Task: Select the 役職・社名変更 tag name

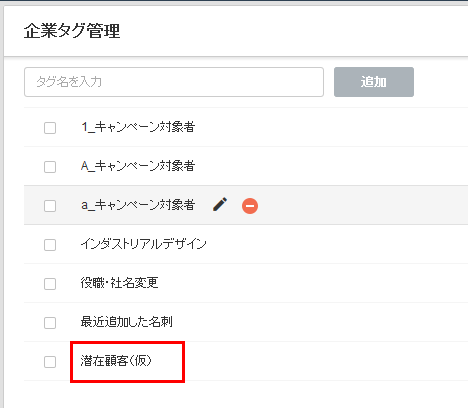Action: point(119,283)
